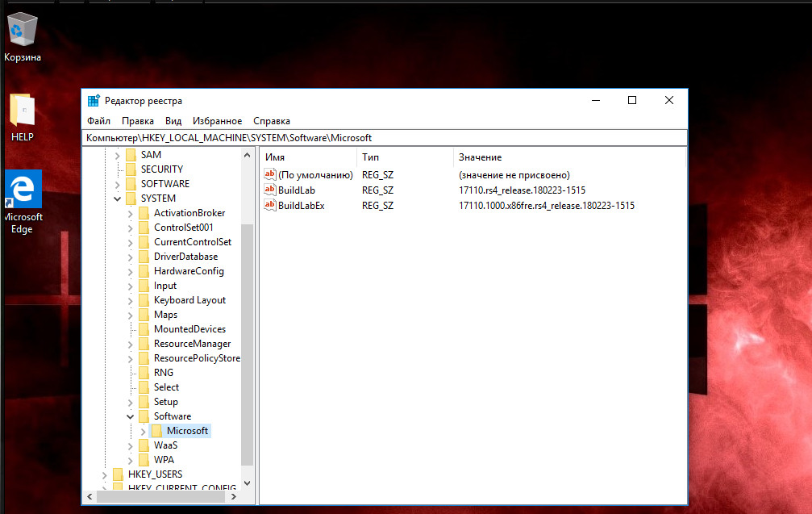The width and height of the screenshot is (812, 514).
Task: Open the Справка menu
Action: 272,121
